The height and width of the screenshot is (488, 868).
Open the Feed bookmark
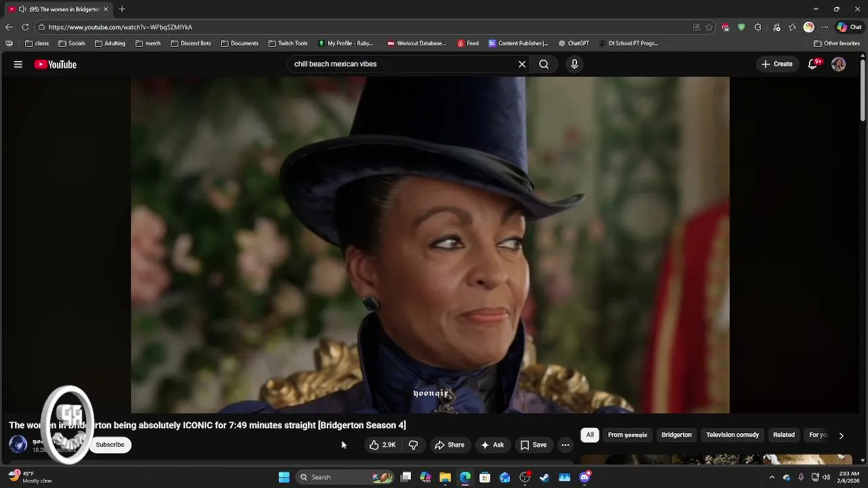click(x=468, y=43)
